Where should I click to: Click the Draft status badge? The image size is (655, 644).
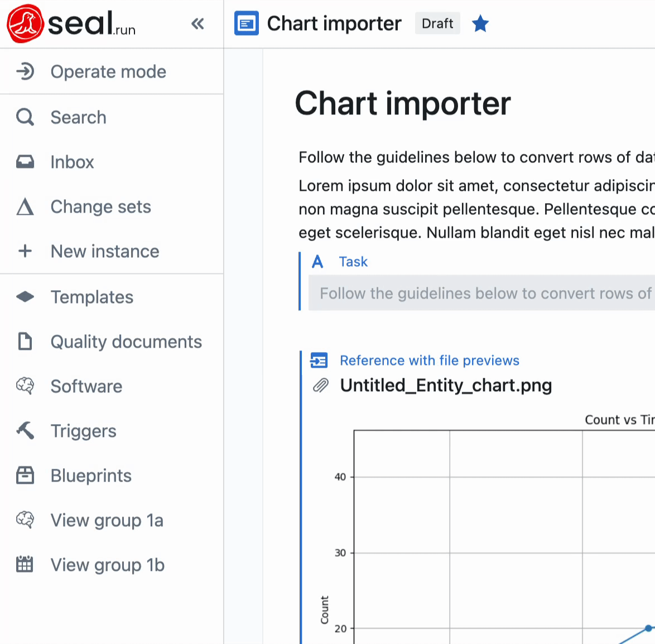pyautogui.click(x=437, y=23)
